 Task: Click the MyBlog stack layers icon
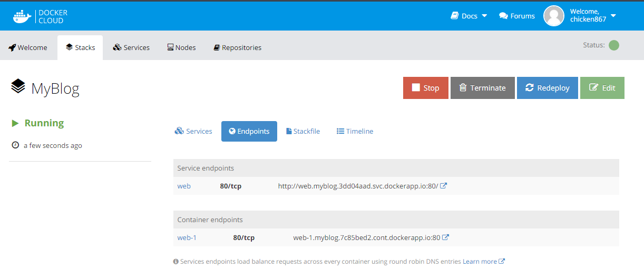(18, 86)
